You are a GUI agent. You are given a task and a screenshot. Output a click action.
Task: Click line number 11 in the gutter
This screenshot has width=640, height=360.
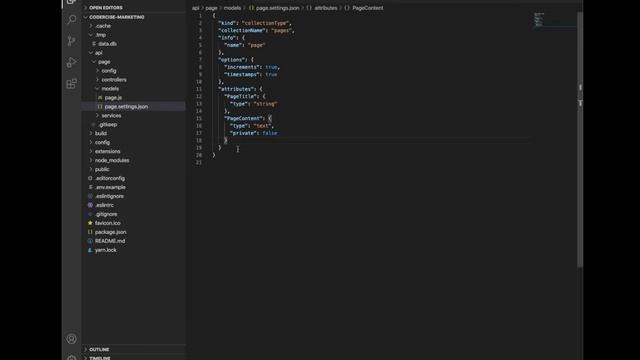(199, 89)
